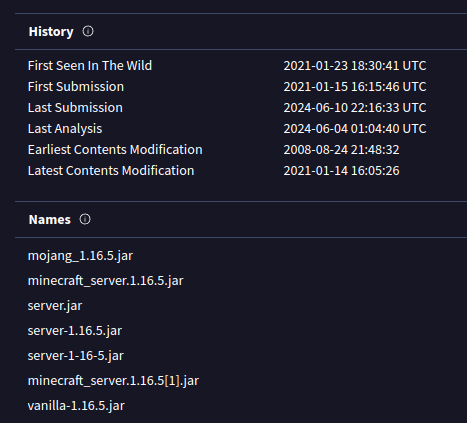Image resolution: width=467 pixels, height=423 pixels.
Task: Click the Earliest Contents Modification label
Action: click(115, 149)
